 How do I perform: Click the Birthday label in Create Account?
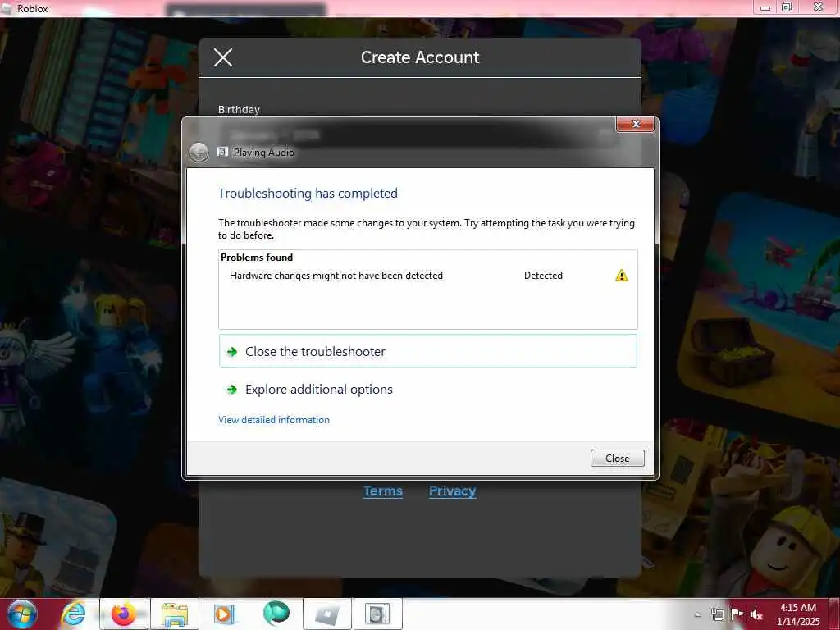239,109
